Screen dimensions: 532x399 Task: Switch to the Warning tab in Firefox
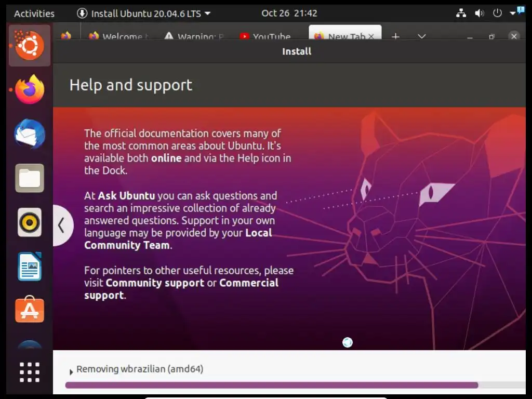tap(194, 36)
